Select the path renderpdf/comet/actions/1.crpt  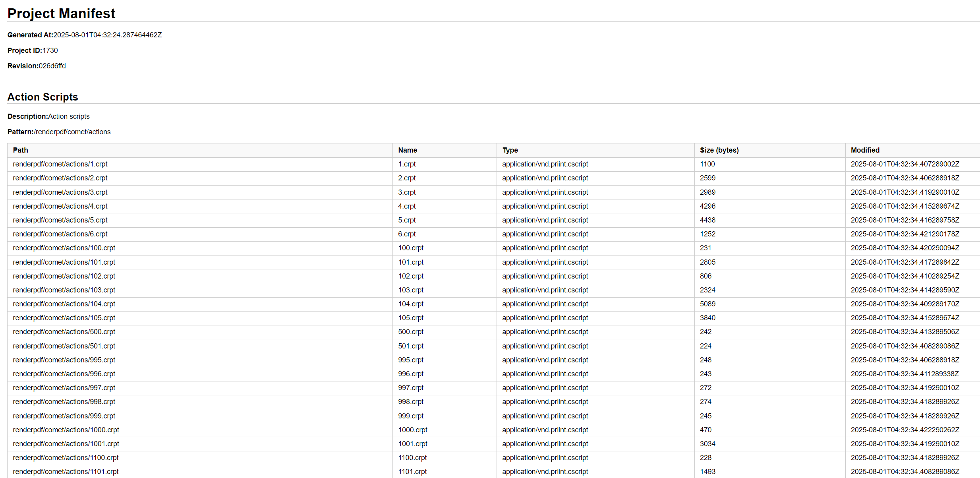pos(60,164)
